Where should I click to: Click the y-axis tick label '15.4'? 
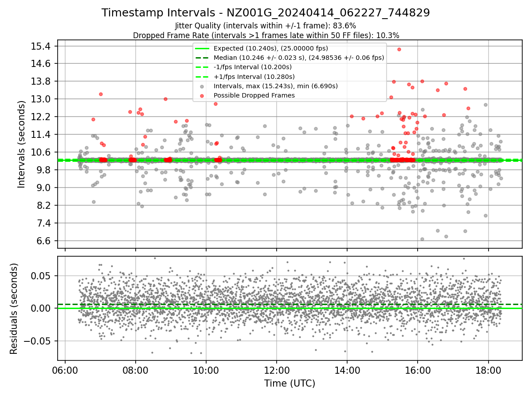[x=42, y=47]
